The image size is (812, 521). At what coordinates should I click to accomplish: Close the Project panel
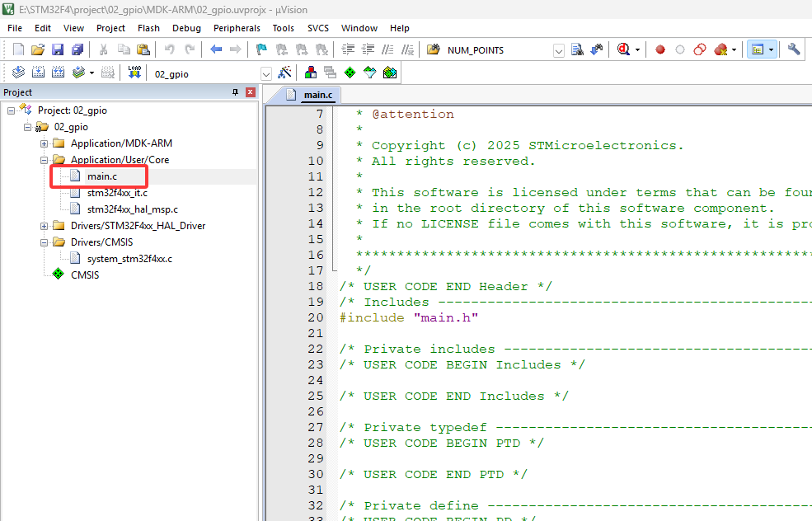(251, 92)
